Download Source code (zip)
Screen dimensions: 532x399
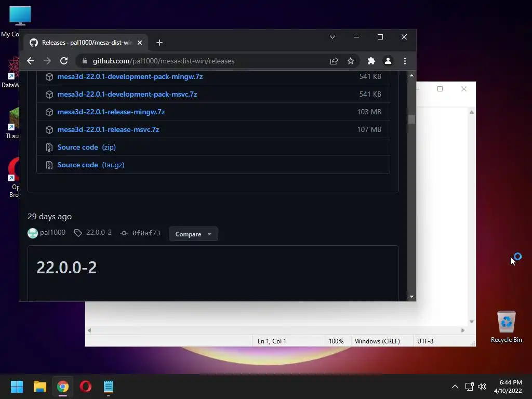pyautogui.click(x=87, y=147)
